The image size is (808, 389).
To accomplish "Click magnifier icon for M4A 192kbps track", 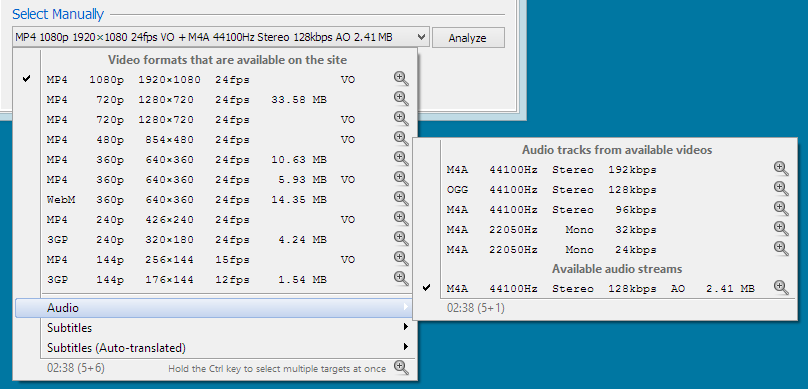I will pyautogui.click(x=781, y=168).
